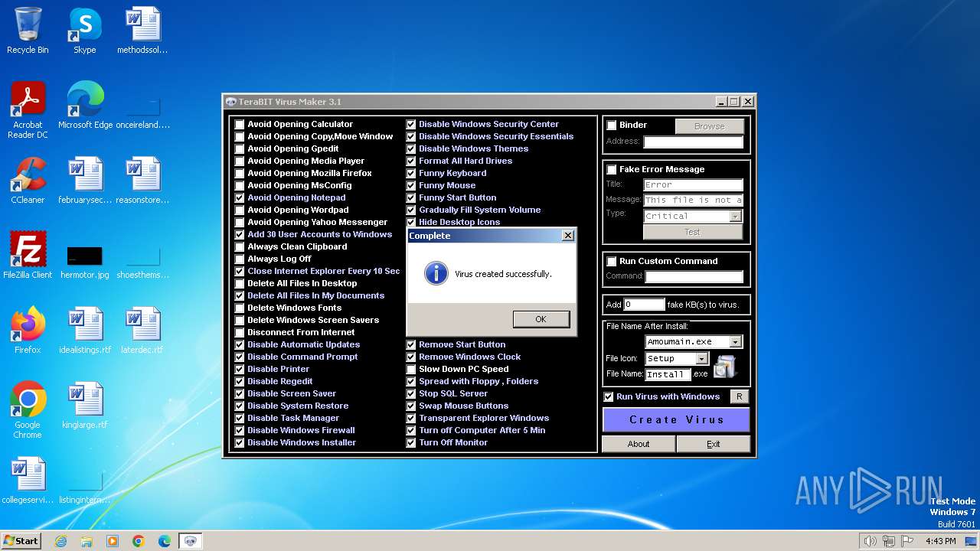Image resolution: width=980 pixels, height=551 pixels.
Task: Toggle the Stop SQL Server checkbox
Action: [411, 393]
